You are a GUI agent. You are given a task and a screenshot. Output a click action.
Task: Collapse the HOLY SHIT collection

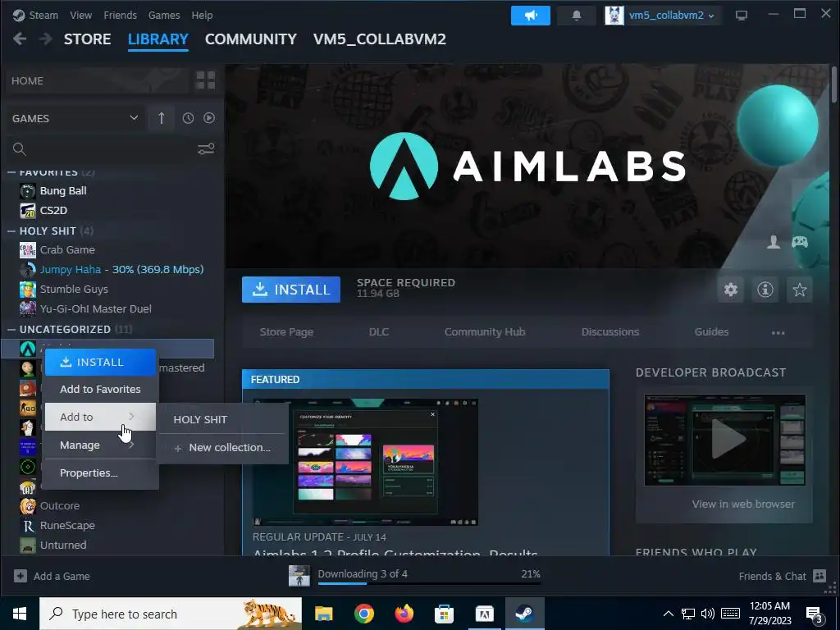[11, 231]
